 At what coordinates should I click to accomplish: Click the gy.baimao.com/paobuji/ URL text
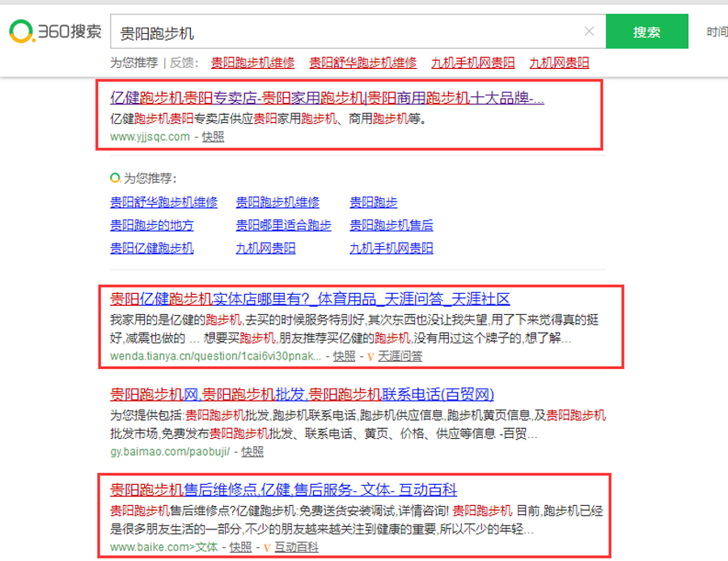click(170, 452)
